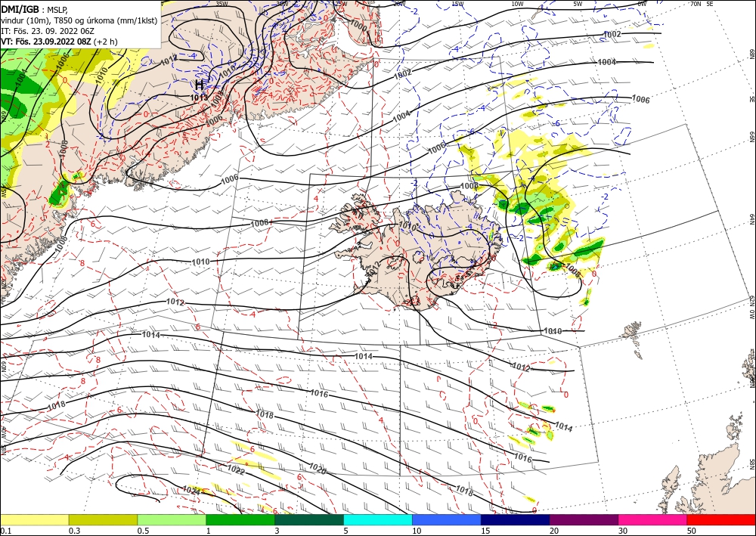Select the green 1 mm legend swatch
This screenshot has width=756, height=536.
coord(240,519)
